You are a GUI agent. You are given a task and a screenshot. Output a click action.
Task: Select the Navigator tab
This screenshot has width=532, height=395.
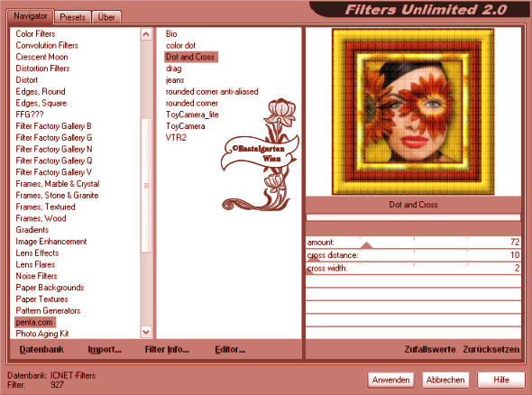[x=30, y=16]
